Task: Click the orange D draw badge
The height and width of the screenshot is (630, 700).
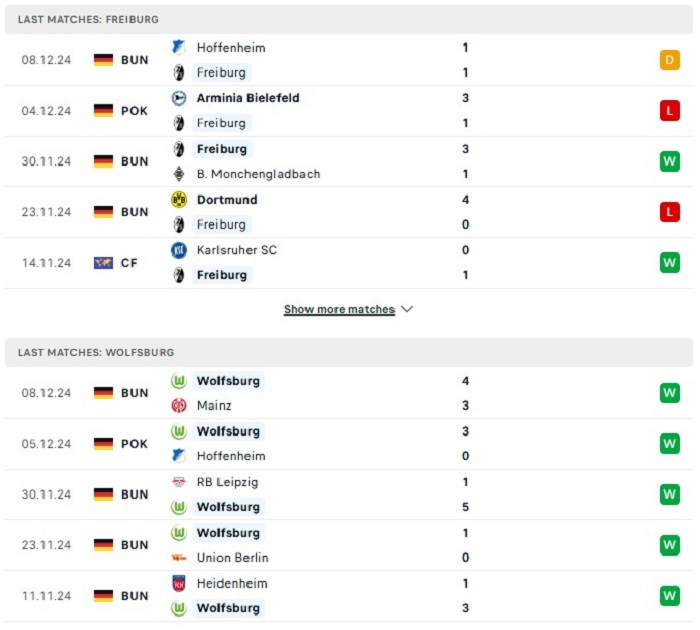Action: tap(669, 60)
